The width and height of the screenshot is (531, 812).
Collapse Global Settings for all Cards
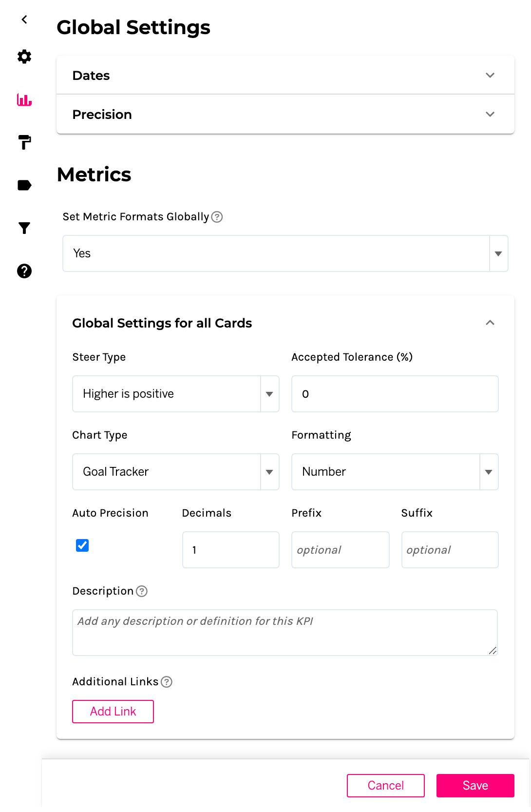tap(490, 323)
